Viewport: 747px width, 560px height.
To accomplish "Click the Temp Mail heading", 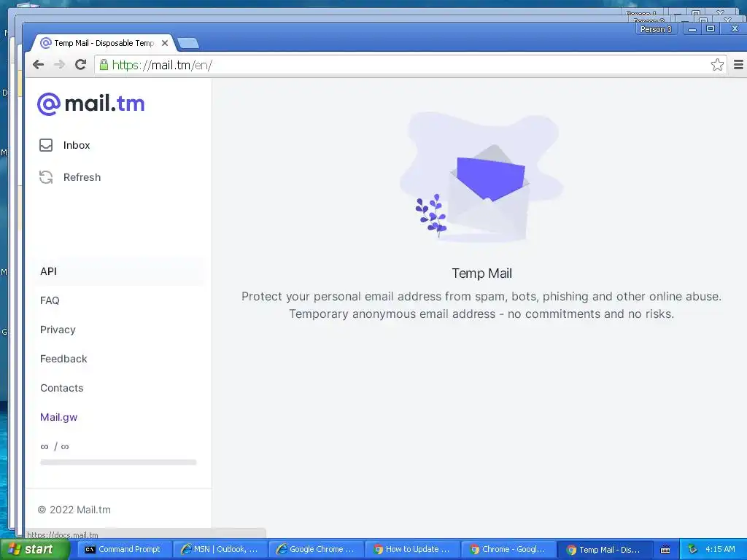I will point(481,273).
